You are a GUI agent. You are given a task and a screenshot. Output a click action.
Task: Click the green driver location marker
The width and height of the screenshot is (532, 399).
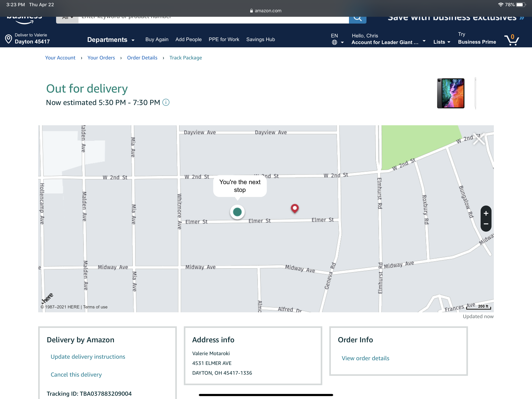coord(237,212)
